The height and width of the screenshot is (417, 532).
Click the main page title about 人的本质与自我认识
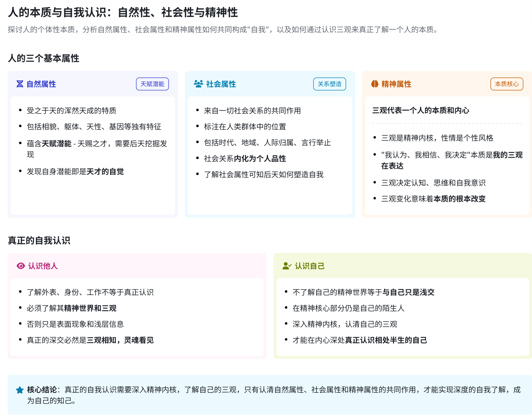point(123,13)
